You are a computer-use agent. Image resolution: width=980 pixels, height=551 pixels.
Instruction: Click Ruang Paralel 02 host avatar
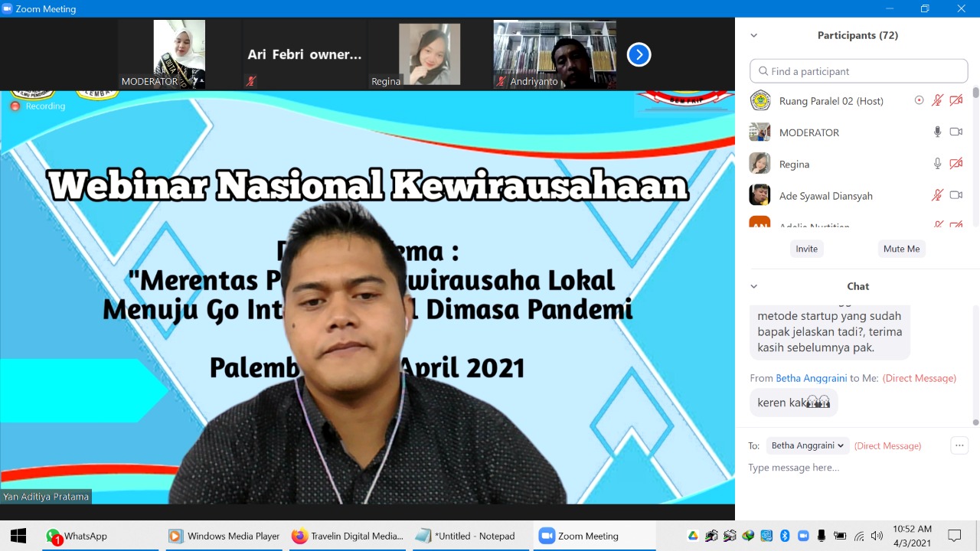point(759,100)
